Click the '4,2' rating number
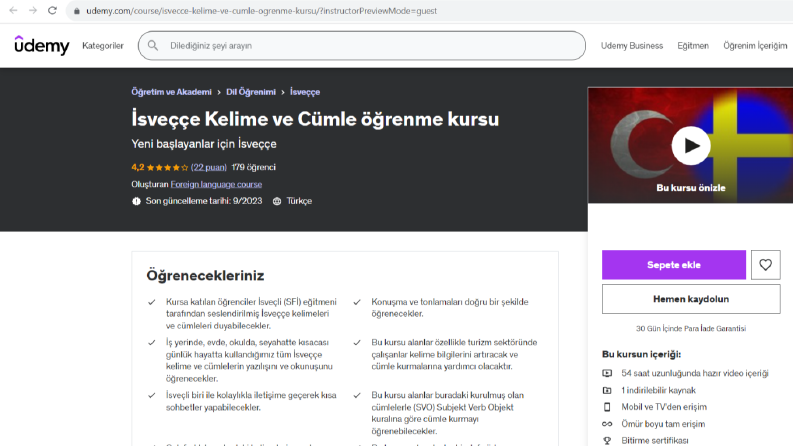793x446 pixels. [138, 167]
